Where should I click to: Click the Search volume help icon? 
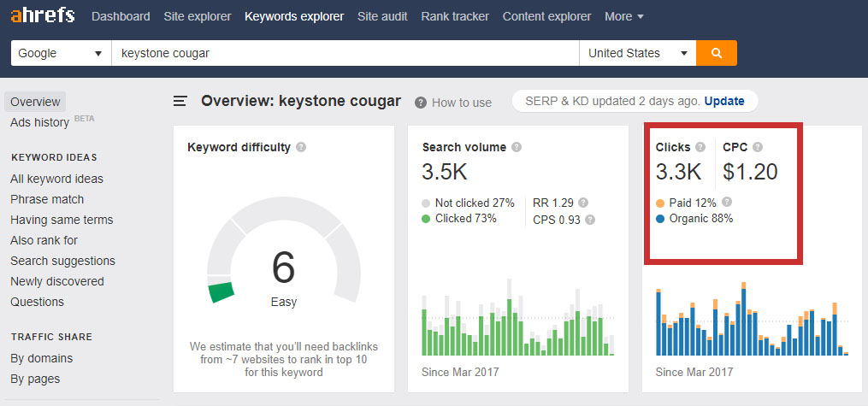(x=517, y=147)
